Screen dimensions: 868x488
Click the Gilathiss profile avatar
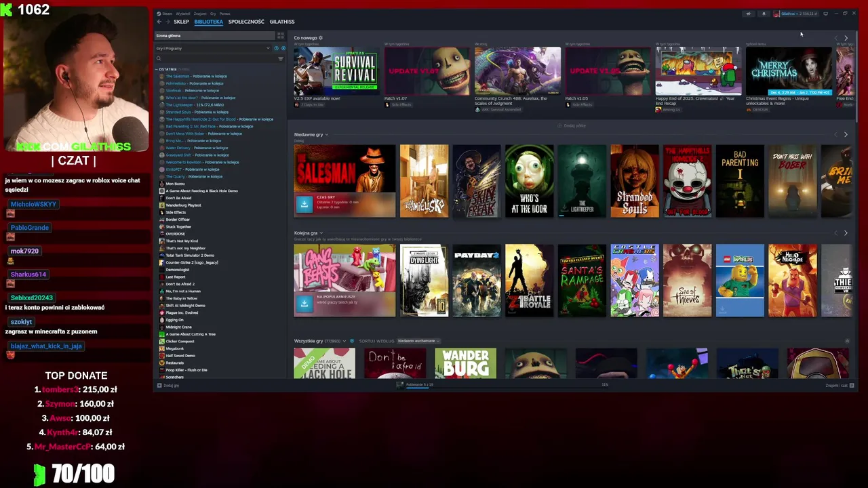pos(776,14)
